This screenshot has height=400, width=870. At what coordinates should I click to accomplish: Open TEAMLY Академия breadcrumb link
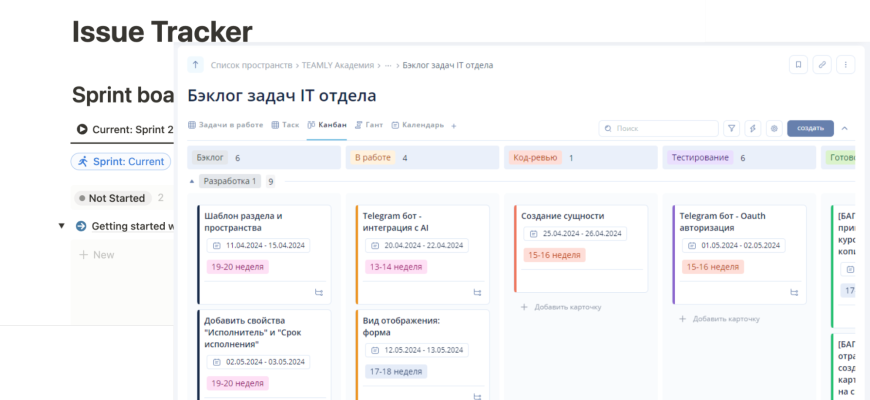coord(340,65)
